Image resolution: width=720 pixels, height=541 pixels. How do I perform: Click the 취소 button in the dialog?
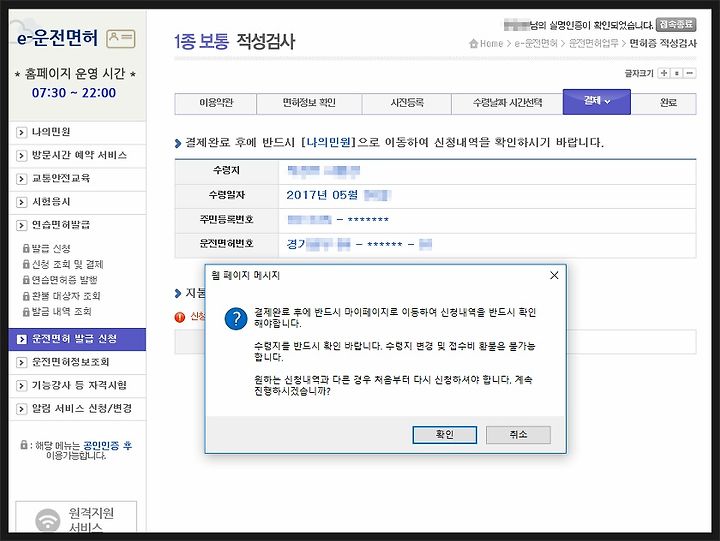pyautogui.click(x=518, y=434)
